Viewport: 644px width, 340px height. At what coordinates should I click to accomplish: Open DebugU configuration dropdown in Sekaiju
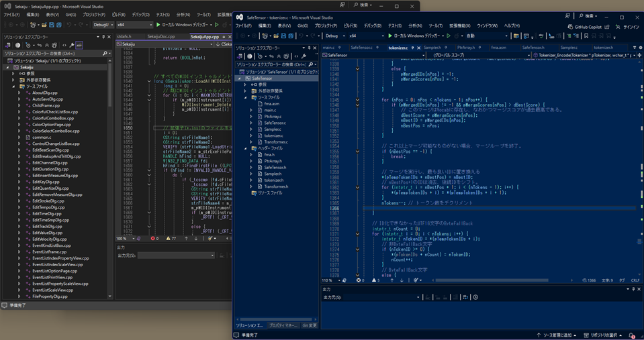(103, 25)
